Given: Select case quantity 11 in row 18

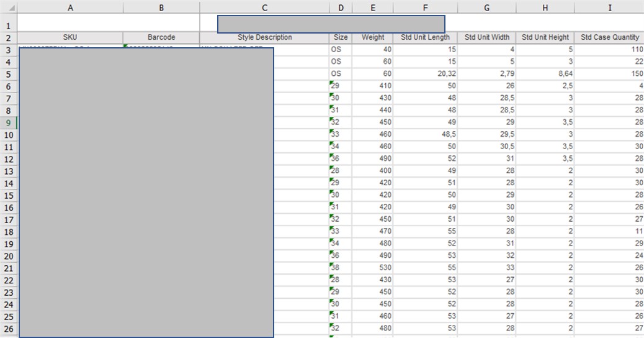Looking at the screenshot, I should pyautogui.click(x=609, y=232).
